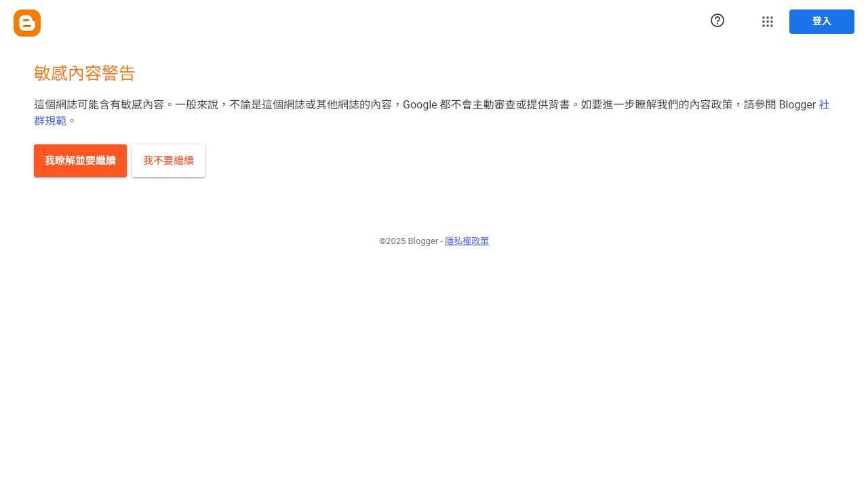Click 我不要繼續 to decline
Image resolution: width=868 pixels, height=488 pixels.
tap(168, 161)
